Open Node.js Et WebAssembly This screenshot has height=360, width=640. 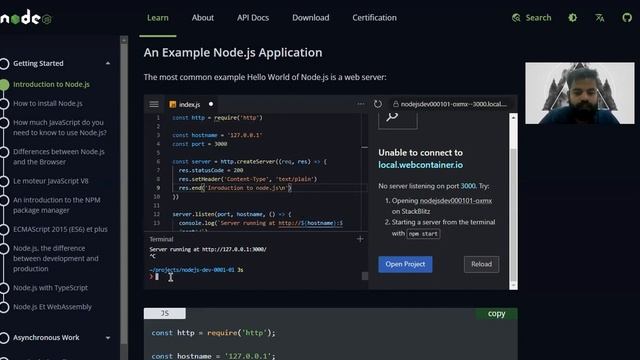click(x=52, y=307)
